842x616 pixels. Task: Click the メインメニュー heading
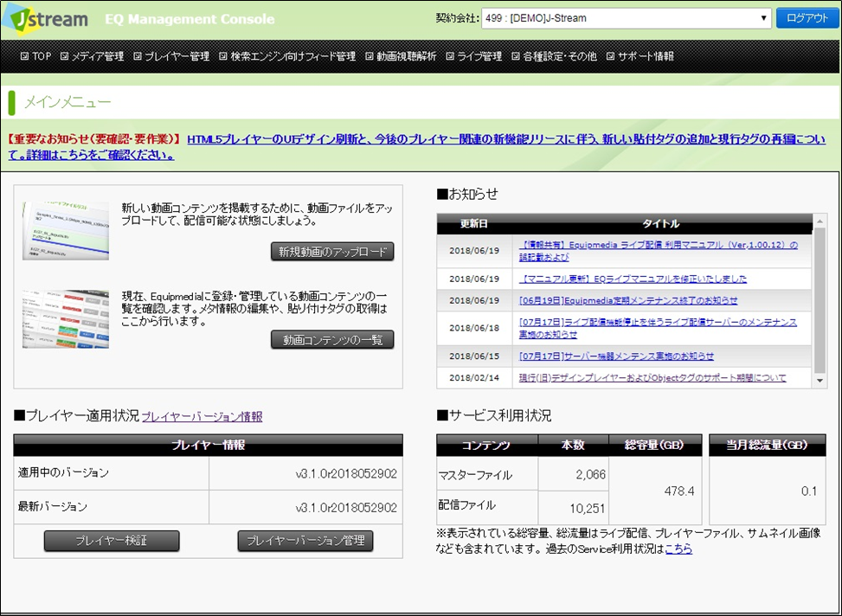point(67,102)
